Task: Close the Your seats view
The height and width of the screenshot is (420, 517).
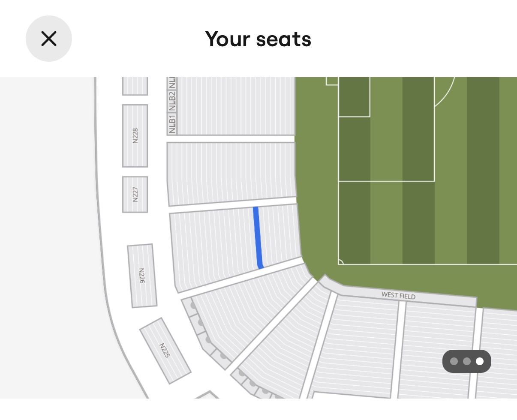Action: 49,39
